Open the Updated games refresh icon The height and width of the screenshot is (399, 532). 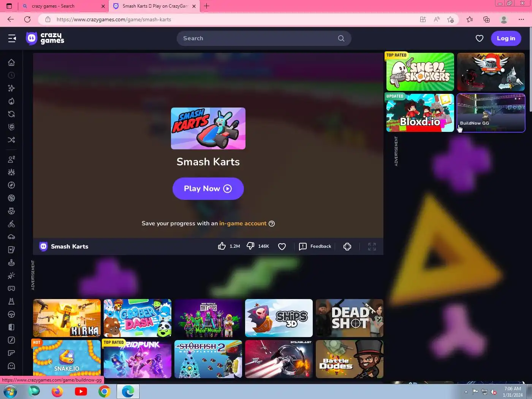point(11,114)
